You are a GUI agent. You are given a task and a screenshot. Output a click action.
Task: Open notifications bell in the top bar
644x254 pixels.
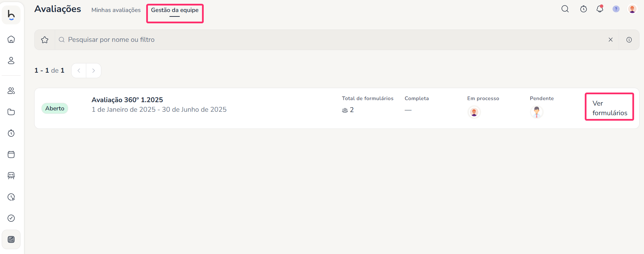[599, 9]
